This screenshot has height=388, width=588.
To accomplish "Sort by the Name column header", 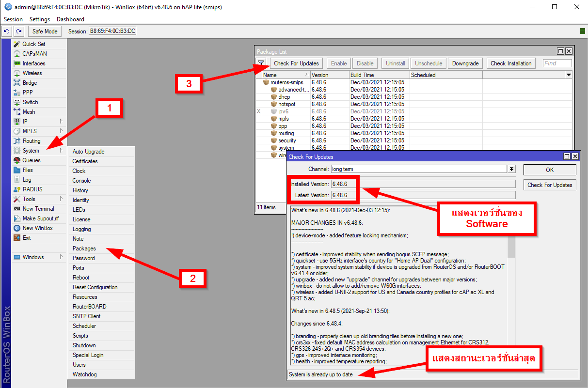I will point(286,75).
